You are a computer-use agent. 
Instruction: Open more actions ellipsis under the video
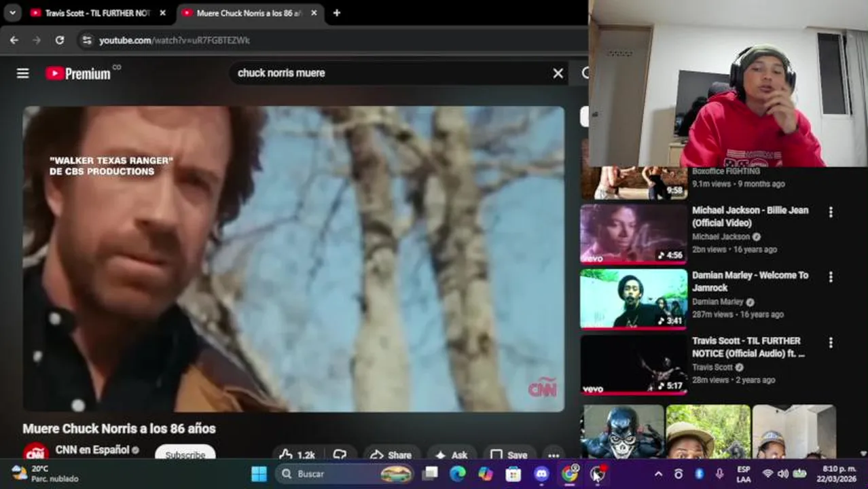(554, 456)
